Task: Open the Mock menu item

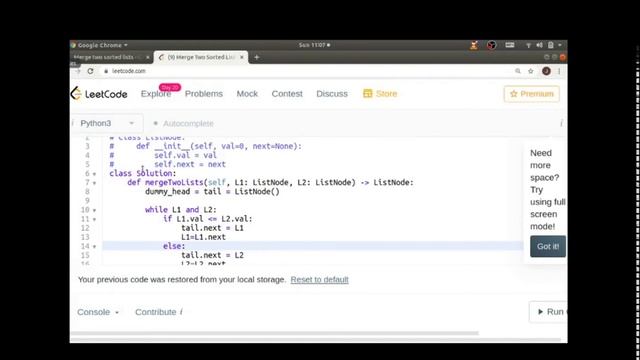Action: (247, 93)
